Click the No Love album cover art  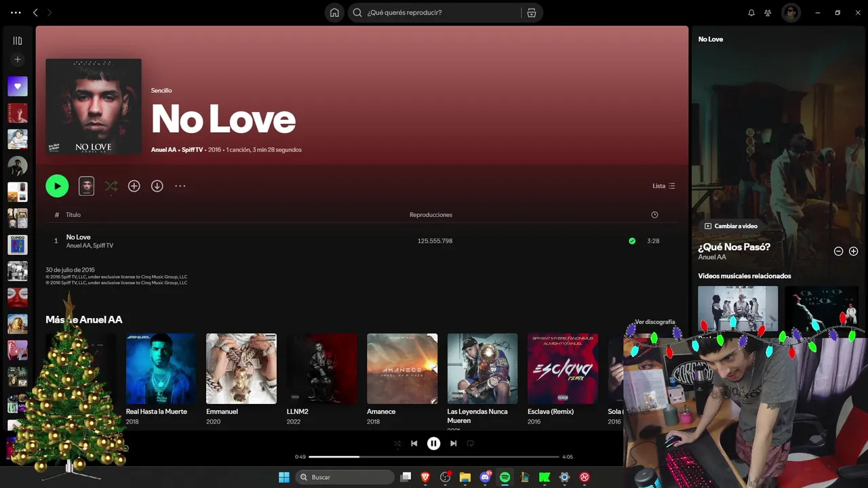[x=94, y=106]
